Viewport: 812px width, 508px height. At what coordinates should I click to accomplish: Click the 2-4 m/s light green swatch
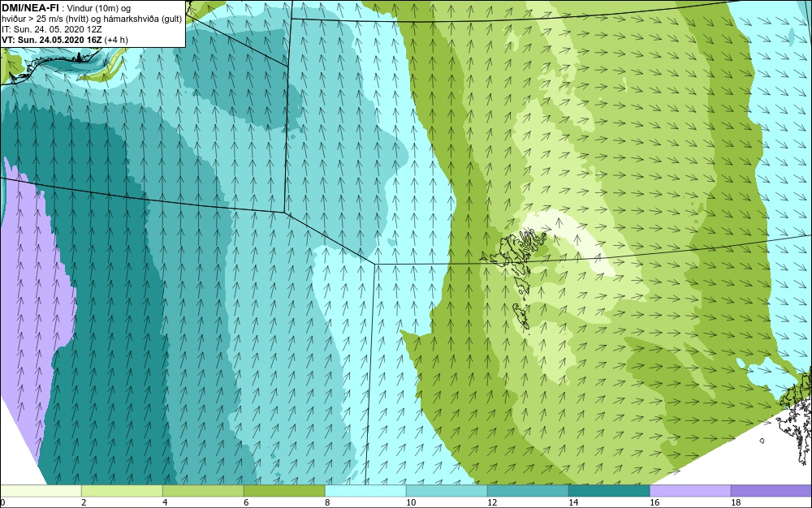(122, 490)
